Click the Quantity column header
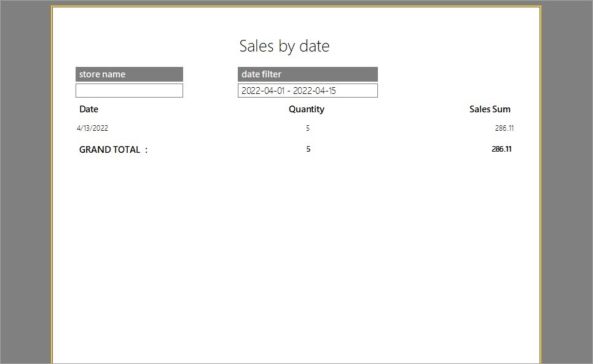This screenshot has height=364, width=593. point(306,109)
